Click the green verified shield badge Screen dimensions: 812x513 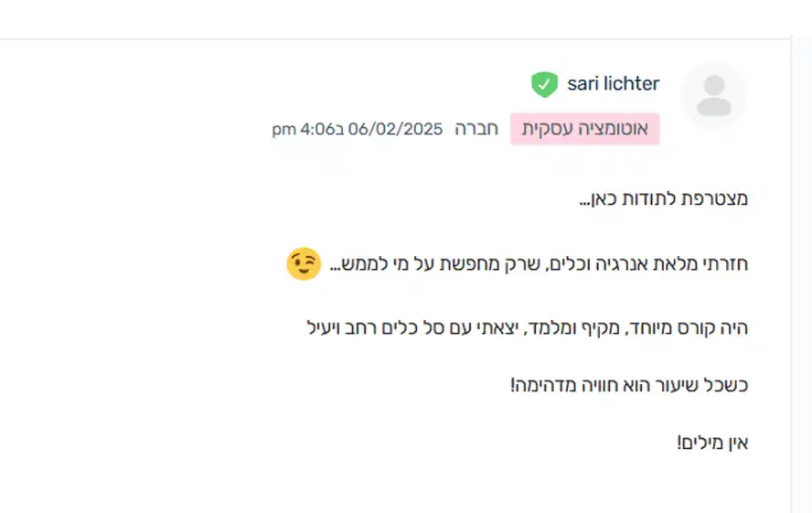[x=544, y=84]
